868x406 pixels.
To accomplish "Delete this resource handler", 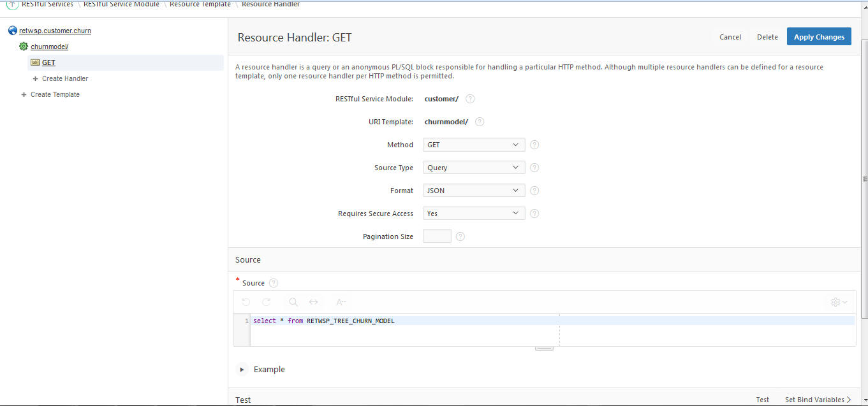I will [x=767, y=37].
